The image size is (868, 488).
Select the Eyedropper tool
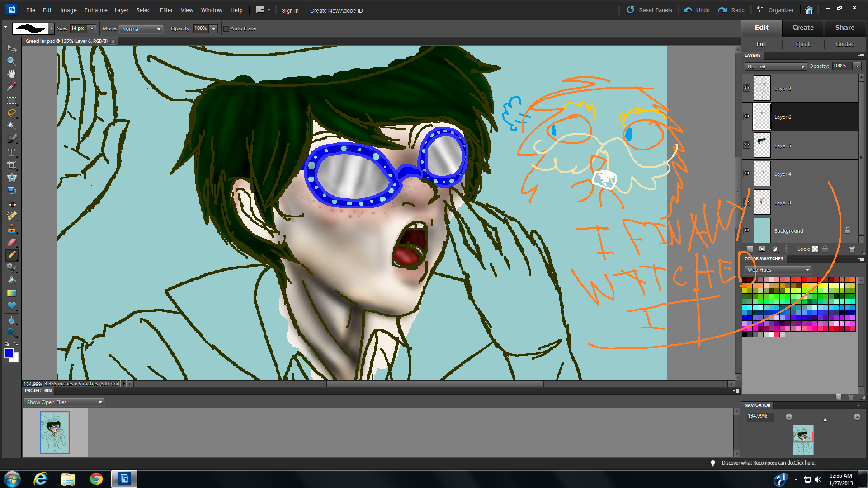12,86
